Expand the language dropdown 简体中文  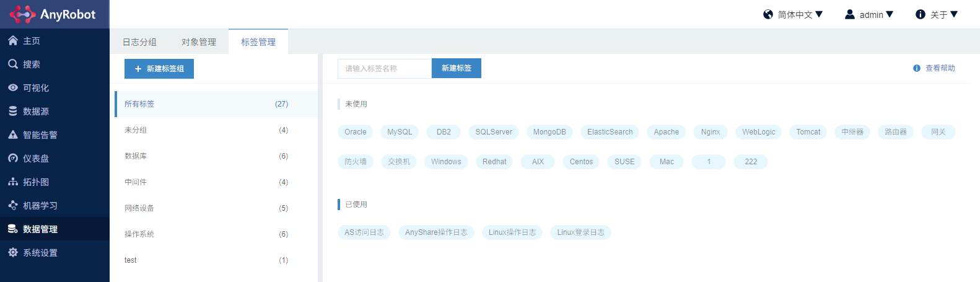794,14
